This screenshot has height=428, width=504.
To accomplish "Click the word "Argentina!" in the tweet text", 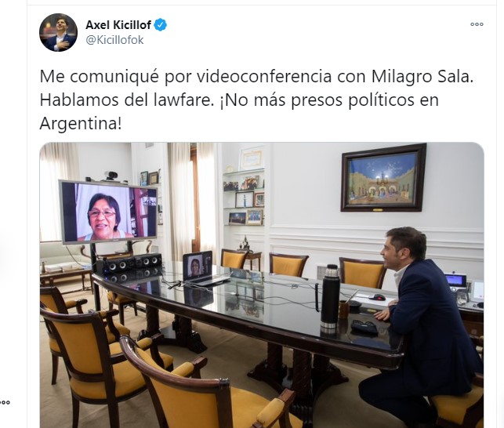I will pyautogui.click(x=81, y=124).
